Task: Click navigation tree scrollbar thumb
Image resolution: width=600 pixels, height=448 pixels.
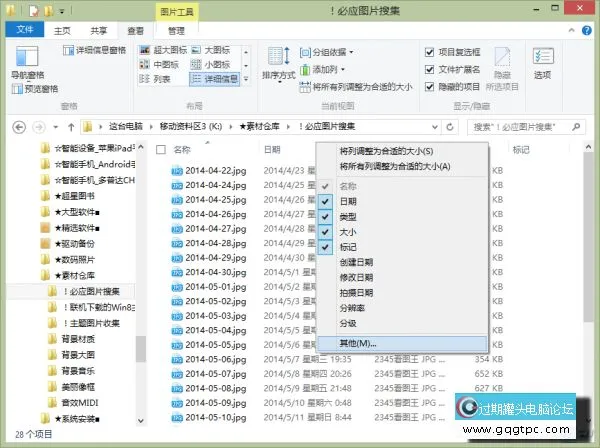Action: pyautogui.click(x=140, y=349)
